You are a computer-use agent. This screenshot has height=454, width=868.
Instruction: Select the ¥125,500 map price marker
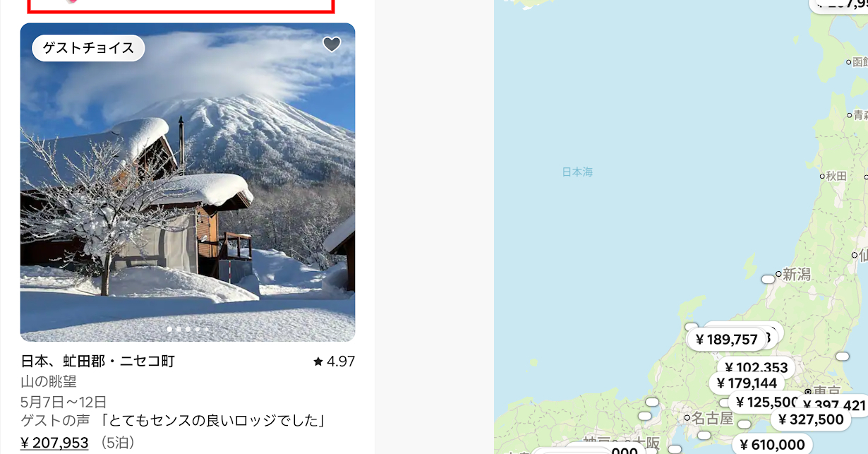(766, 402)
